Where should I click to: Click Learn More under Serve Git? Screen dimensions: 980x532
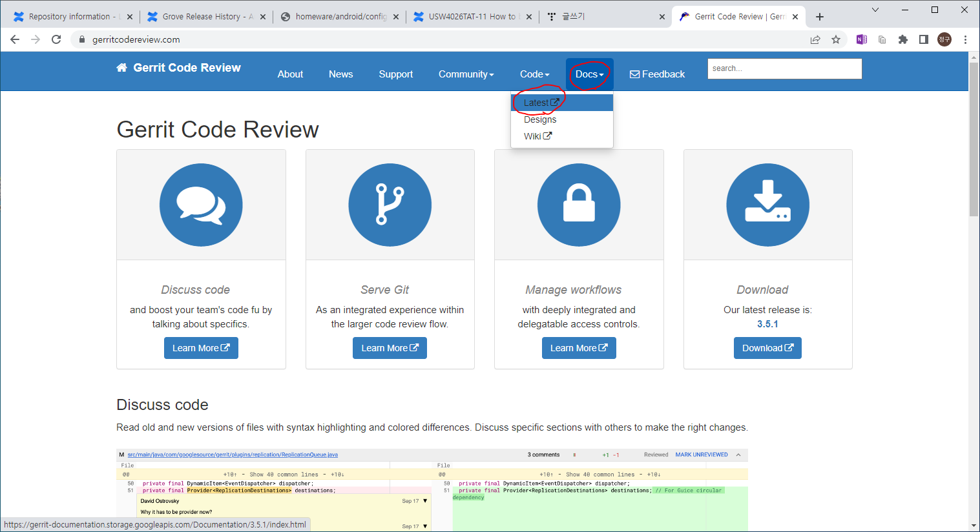[390, 348]
